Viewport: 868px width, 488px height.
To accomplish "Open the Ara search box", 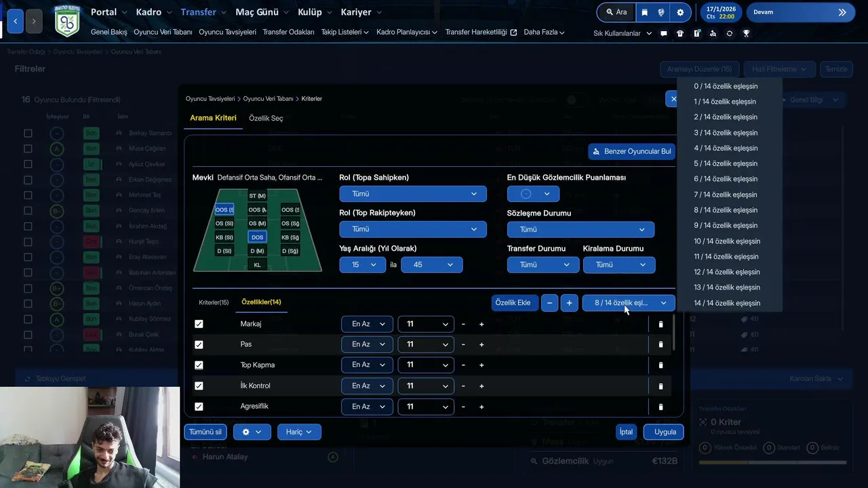I will (x=616, y=12).
